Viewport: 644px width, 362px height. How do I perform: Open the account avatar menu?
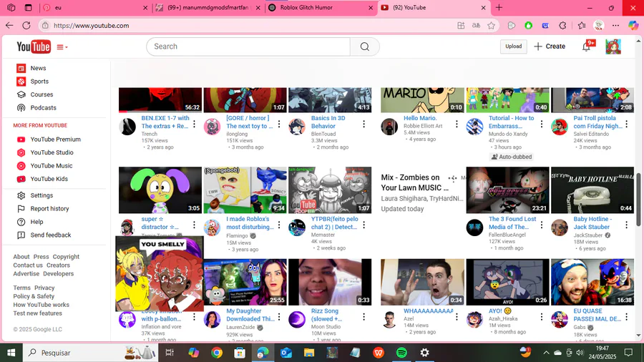coord(613,47)
